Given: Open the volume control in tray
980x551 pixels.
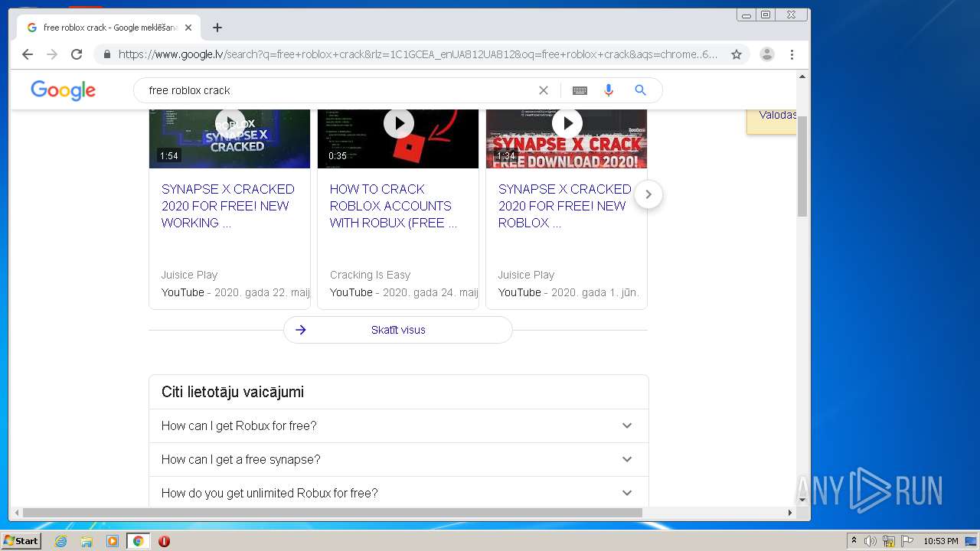Looking at the screenshot, I should (x=871, y=541).
